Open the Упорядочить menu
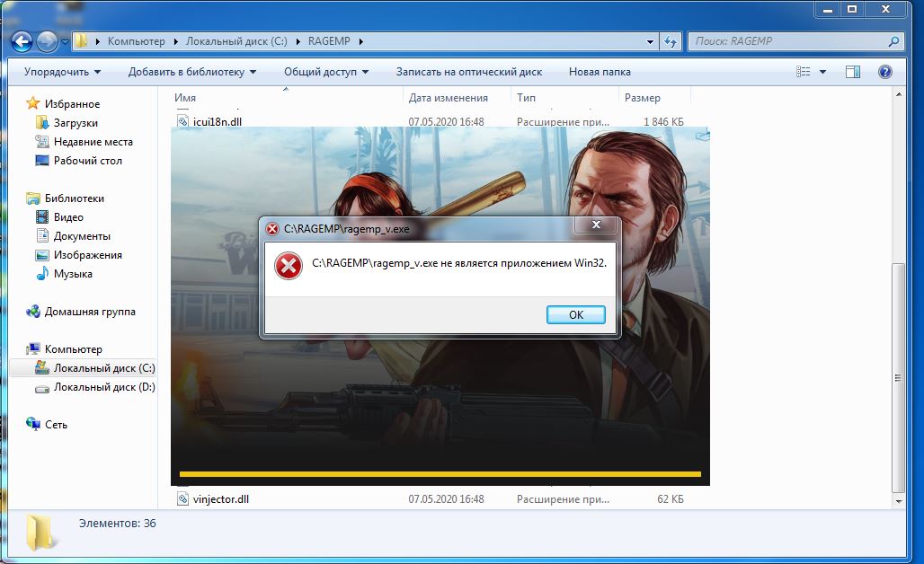This screenshot has height=564, width=924. (x=62, y=72)
